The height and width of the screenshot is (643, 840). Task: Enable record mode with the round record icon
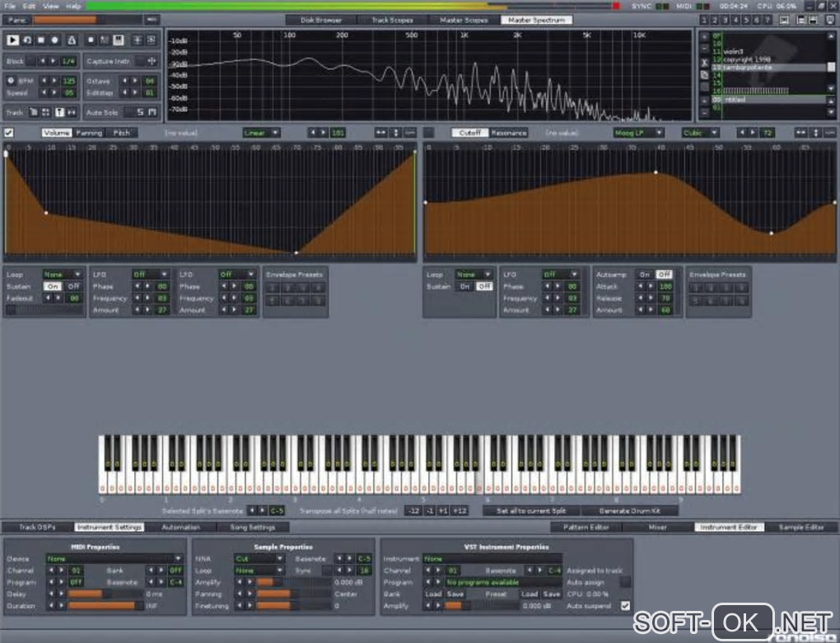click(x=54, y=40)
